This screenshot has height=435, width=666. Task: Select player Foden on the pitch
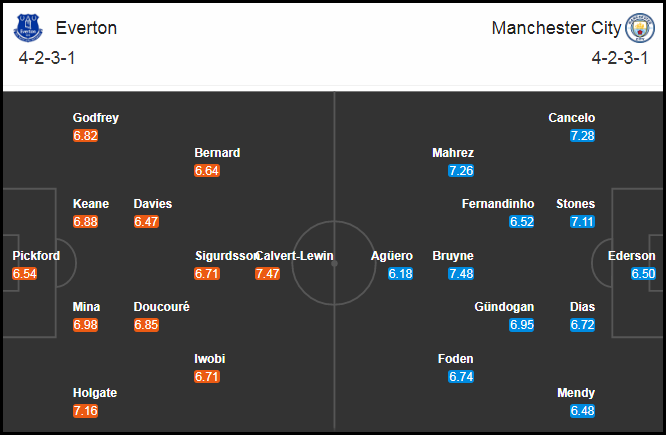click(x=455, y=359)
